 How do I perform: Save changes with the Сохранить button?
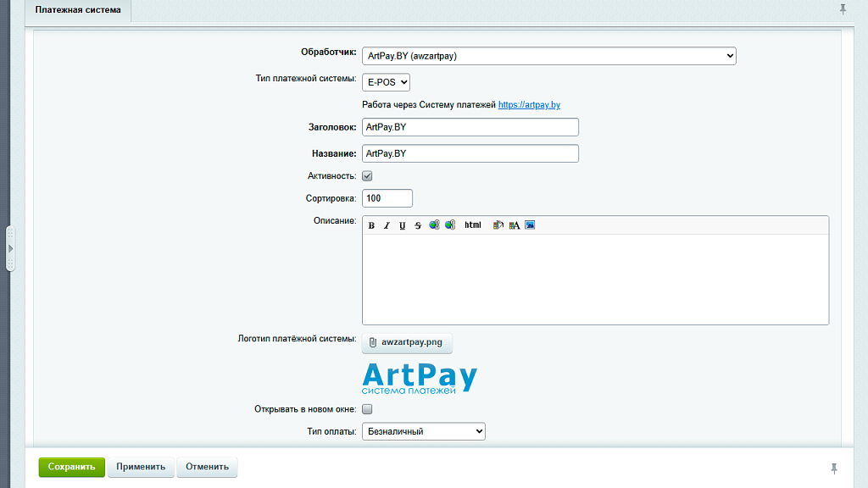tap(71, 467)
